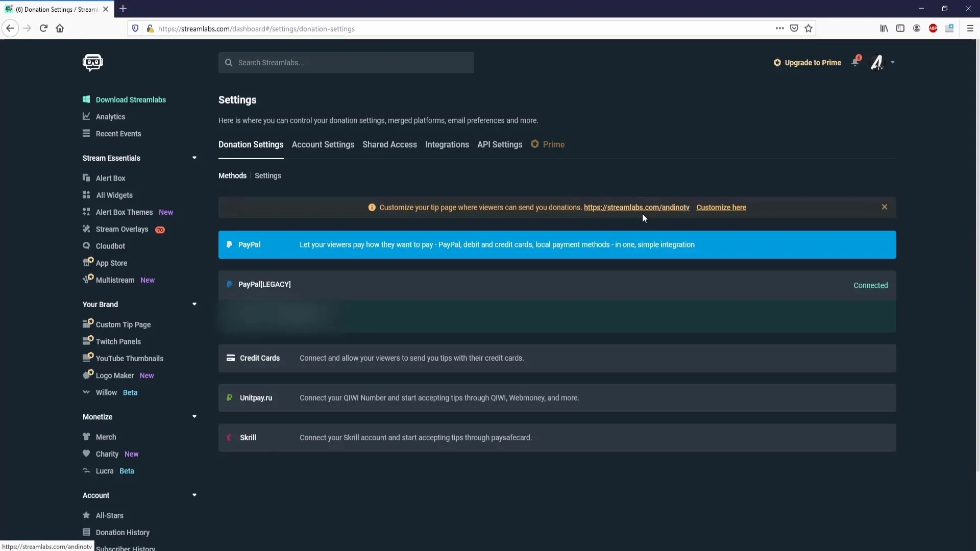Click the browser home icon
Image resolution: width=980 pixels, height=551 pixels.
60,29
